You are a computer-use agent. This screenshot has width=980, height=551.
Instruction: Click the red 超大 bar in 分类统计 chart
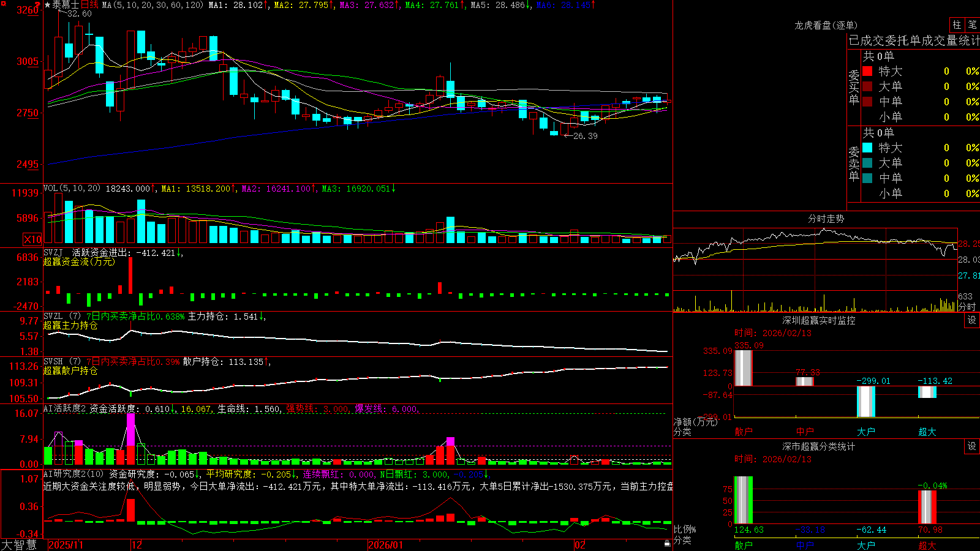pyautogui.click(x=927, y=507)
